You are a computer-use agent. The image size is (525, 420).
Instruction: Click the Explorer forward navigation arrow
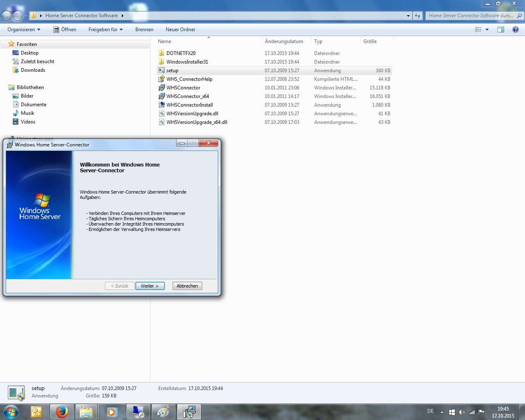coord(18,16)
